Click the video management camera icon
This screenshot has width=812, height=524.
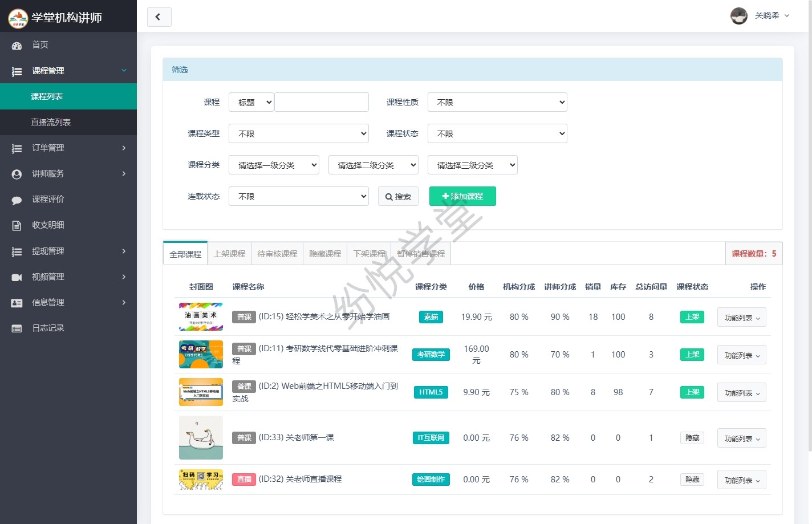tap(17, 277)
